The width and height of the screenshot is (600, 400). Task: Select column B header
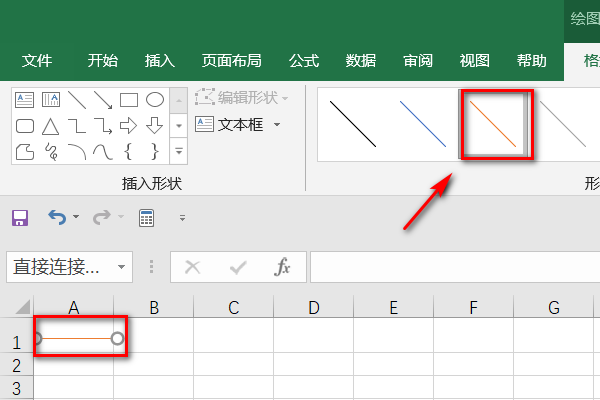[154, 307]
